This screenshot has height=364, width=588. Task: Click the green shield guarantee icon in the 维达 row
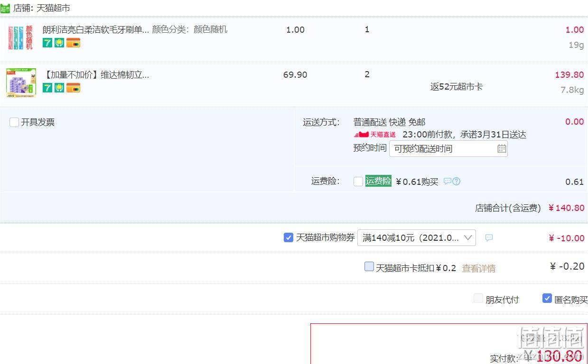(x=59, y=88)
